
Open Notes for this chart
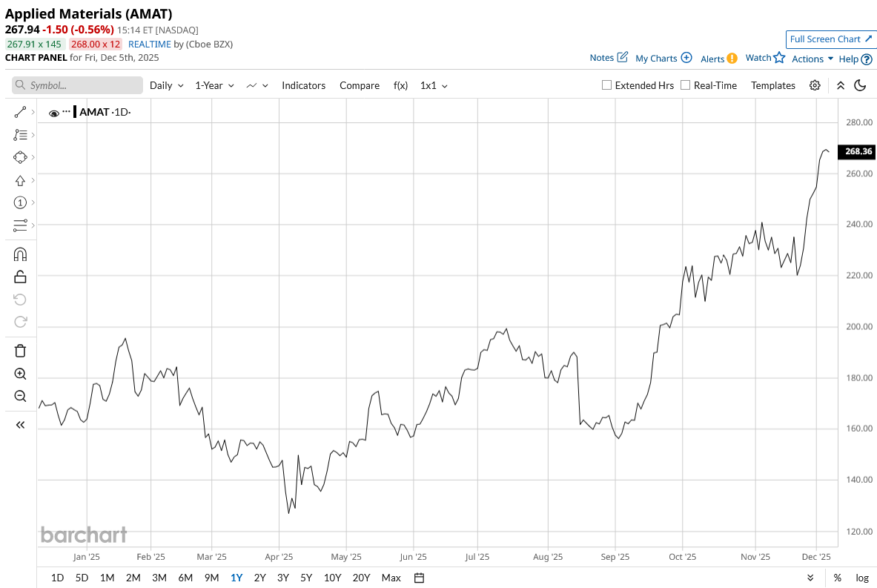(609, 58)
